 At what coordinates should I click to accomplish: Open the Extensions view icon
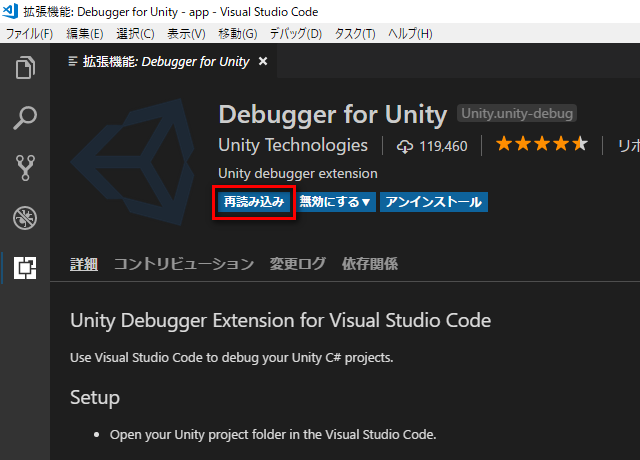[25, 268]
